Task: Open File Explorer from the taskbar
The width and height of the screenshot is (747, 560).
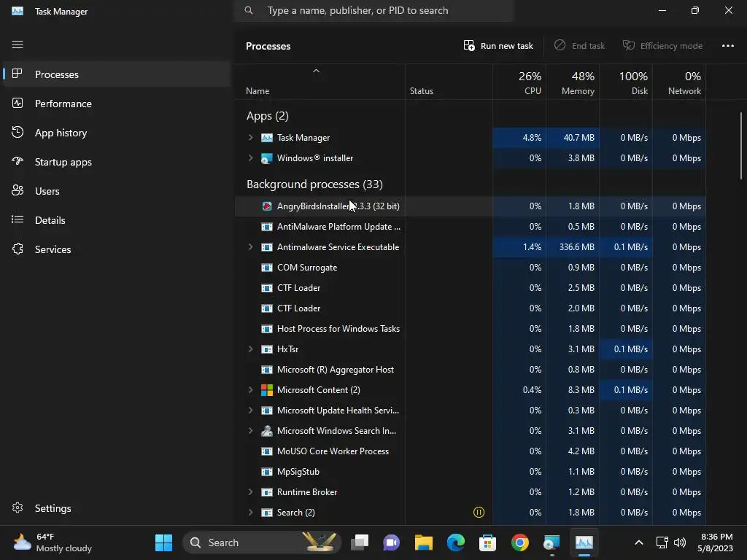Action: coord(424,542)
